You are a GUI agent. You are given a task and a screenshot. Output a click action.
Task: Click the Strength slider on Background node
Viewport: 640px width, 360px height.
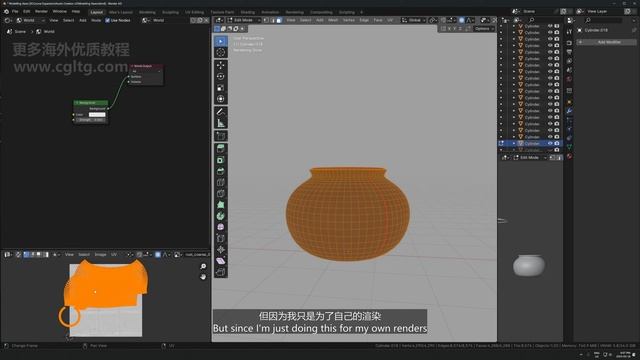click(x=90, y=120)
